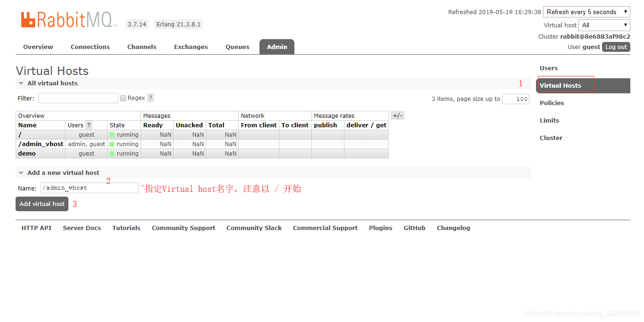Open Virtual Hosts in the admin sidebar
The image size is (644, 322).
coord(583,85)
